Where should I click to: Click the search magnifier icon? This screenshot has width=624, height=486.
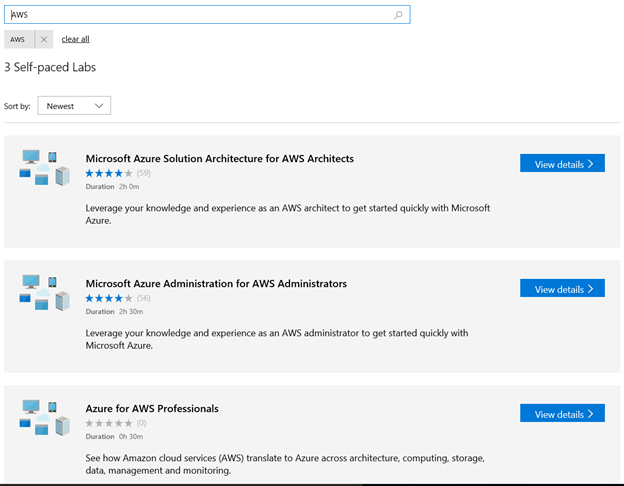[398, 15]
